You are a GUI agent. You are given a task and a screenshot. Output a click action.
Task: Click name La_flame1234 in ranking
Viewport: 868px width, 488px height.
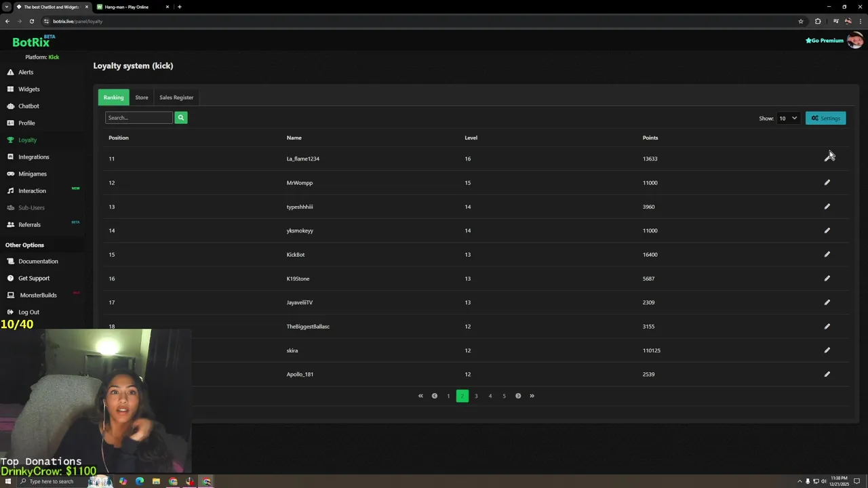click(x=302, y=159)
